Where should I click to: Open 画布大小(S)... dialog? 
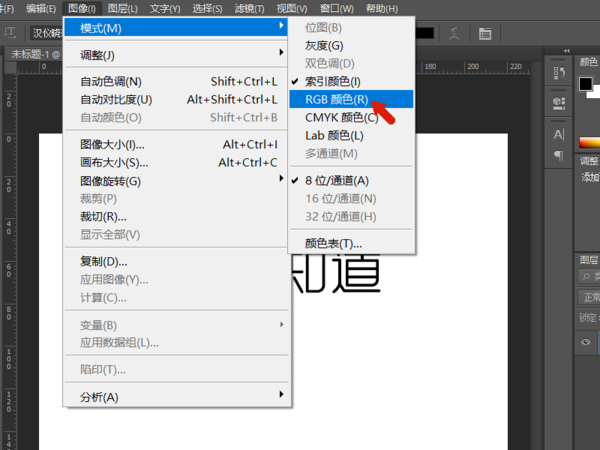pyautogui.click(x=176, y=163)
